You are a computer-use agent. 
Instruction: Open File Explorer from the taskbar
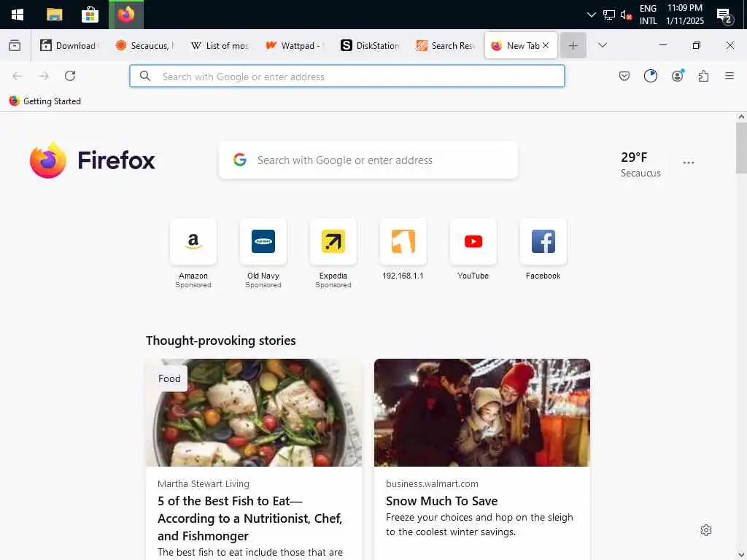coord(54,15)
